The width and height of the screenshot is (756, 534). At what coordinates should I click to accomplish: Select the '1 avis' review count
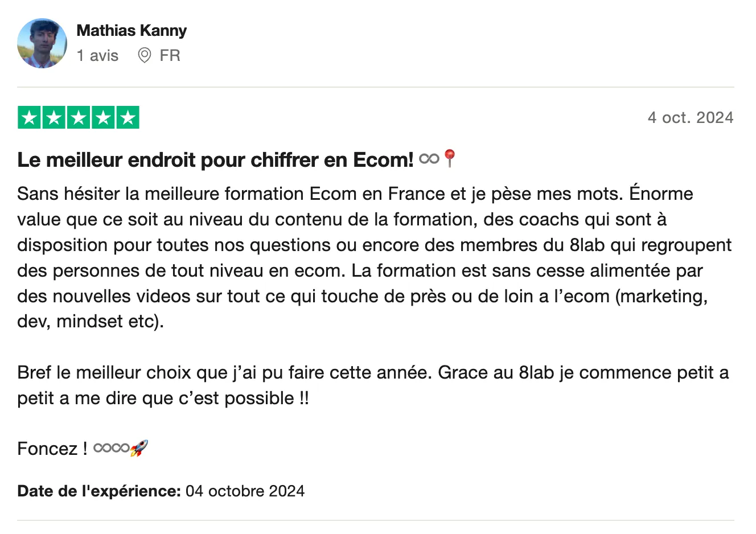(x=97, y=55)
